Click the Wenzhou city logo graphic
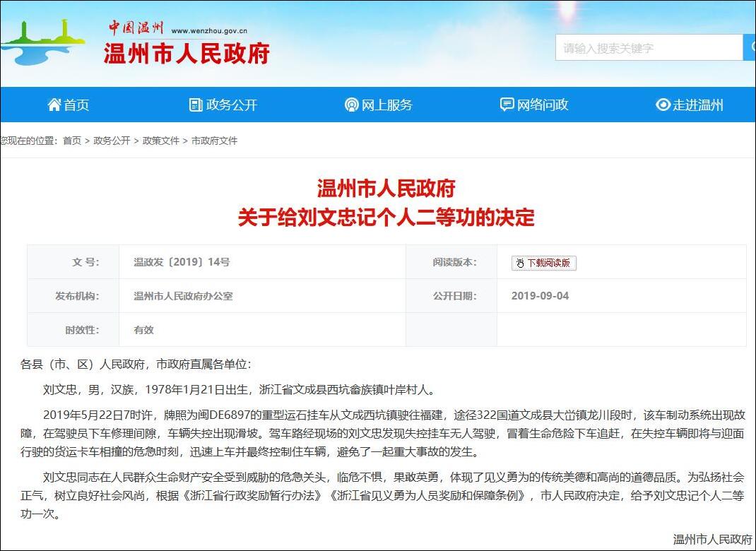The width and height of the screenshot is (756, 551). tap(42, 42)
